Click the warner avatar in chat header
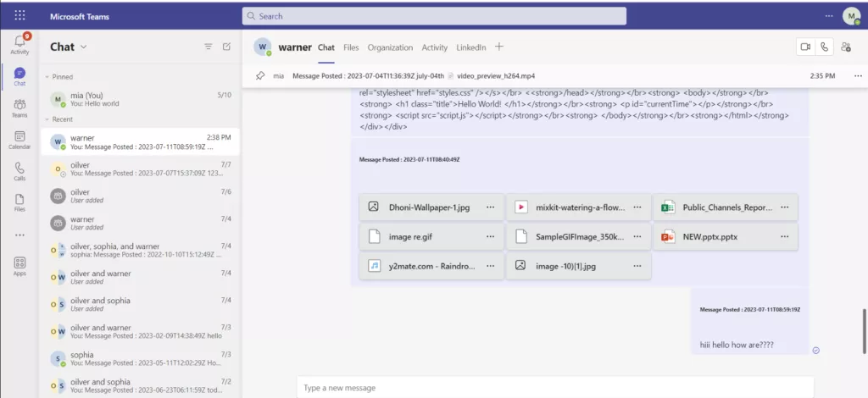This screenshot has height=398, width=868. pos(263,47)
